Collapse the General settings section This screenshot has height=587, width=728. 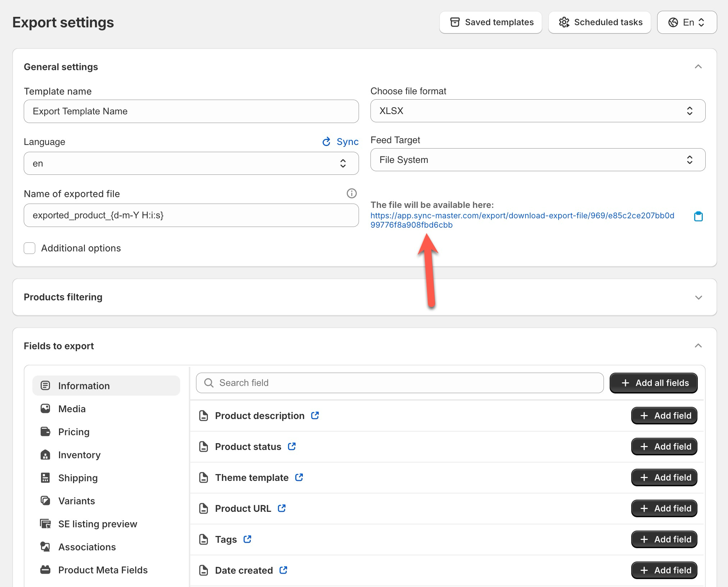698,67
